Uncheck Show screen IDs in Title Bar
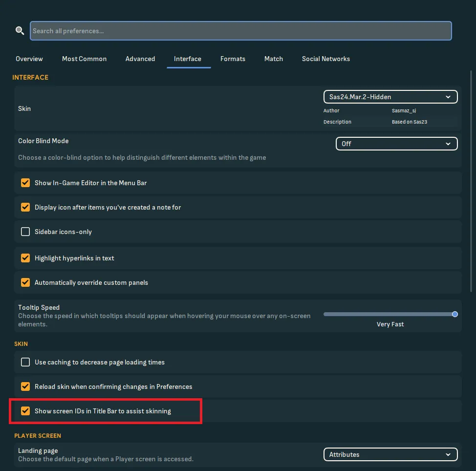 [25, 411]
